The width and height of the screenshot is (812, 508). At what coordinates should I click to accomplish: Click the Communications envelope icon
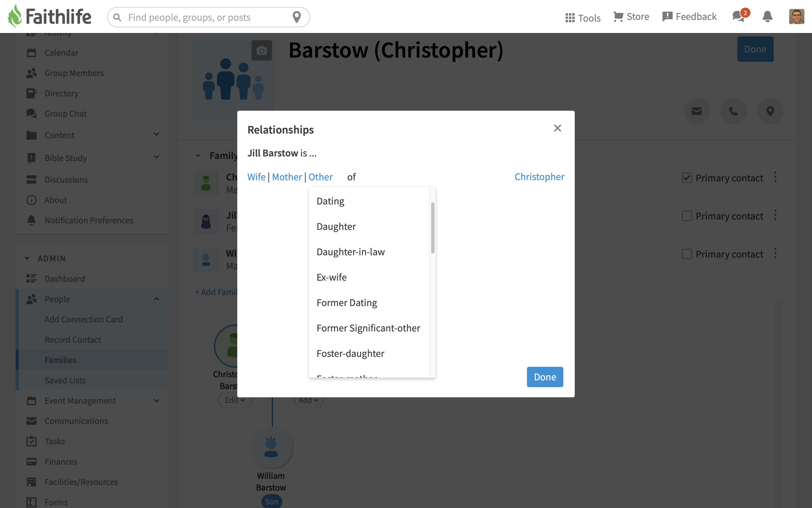[x=31, y=421]
